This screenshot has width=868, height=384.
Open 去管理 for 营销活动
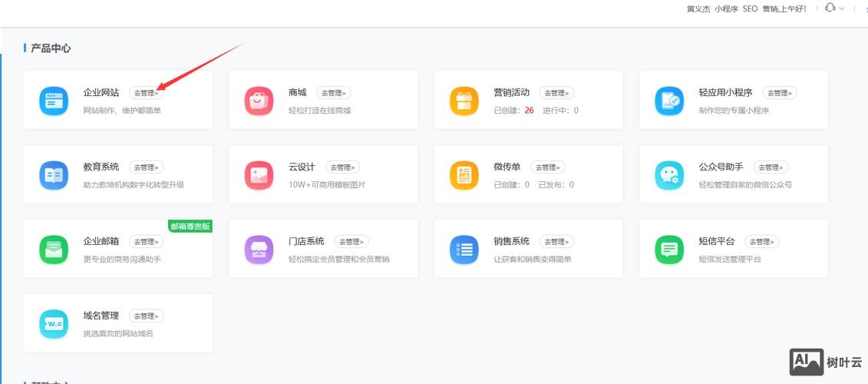(x=557, y=93)
